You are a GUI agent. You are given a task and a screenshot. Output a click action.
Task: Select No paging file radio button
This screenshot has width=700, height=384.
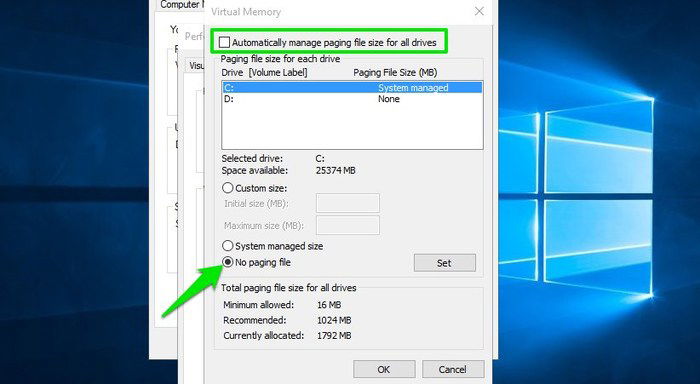(228, 262)
